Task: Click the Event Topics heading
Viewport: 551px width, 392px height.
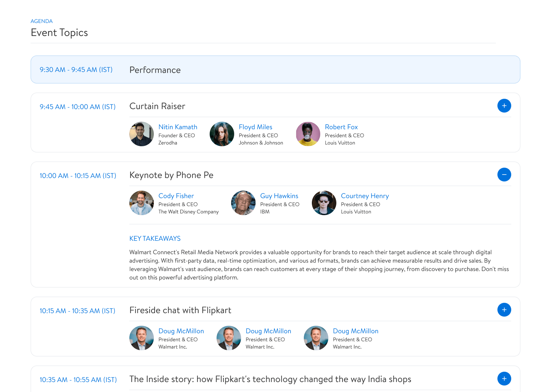Action: (x=59, y=33)
